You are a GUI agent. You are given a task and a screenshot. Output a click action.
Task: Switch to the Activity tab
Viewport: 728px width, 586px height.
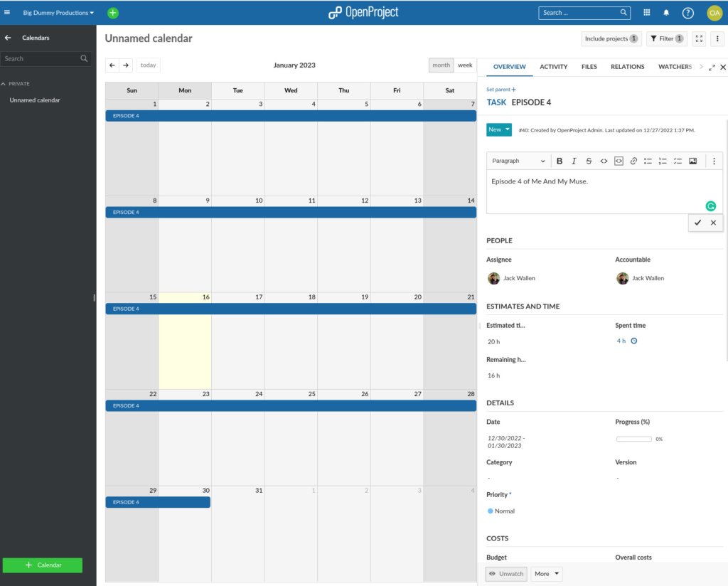tap(553, 66)
